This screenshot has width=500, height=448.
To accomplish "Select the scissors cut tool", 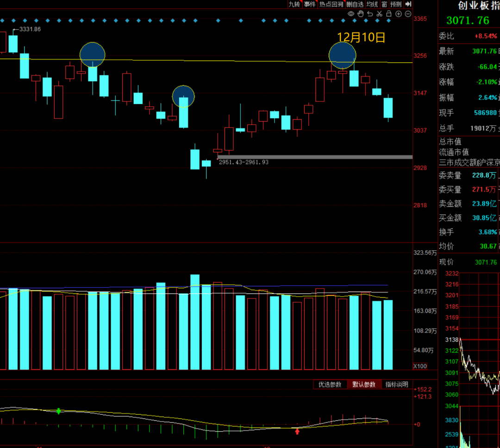I will (x=379, y=14).
